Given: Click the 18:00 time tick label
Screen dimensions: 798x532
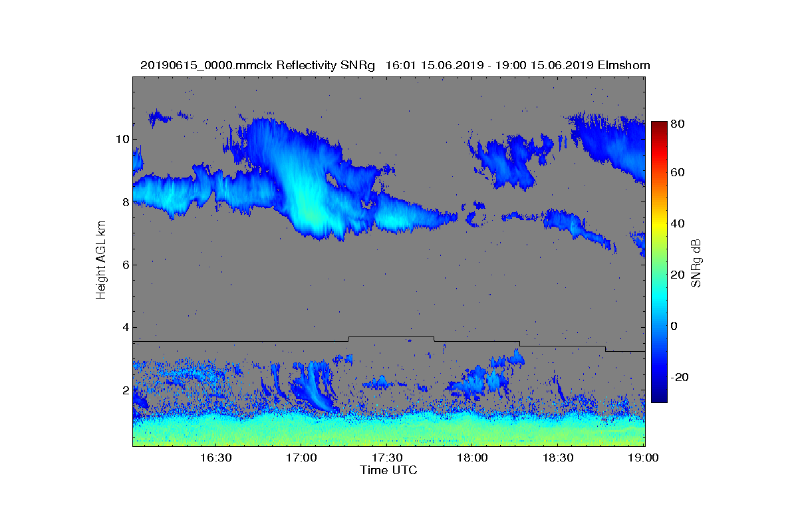Looking at the screenshot, I should pyautogui.click(x=471, y=458).
